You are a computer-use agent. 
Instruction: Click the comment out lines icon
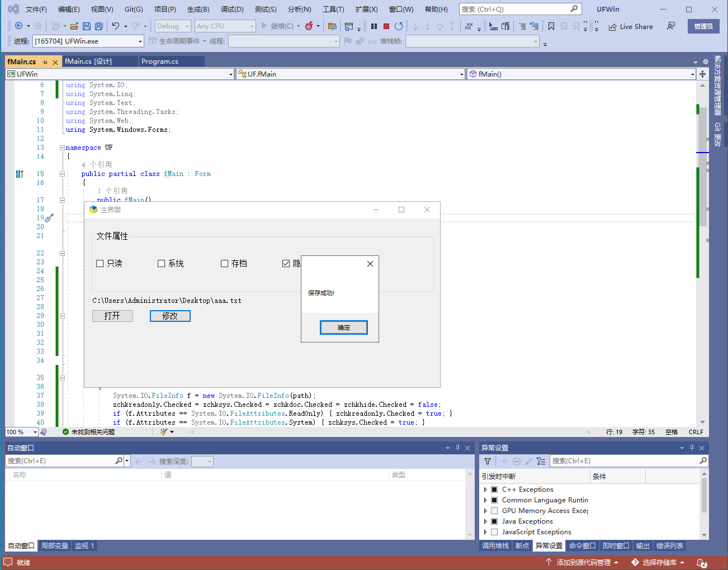click(522, 26)
